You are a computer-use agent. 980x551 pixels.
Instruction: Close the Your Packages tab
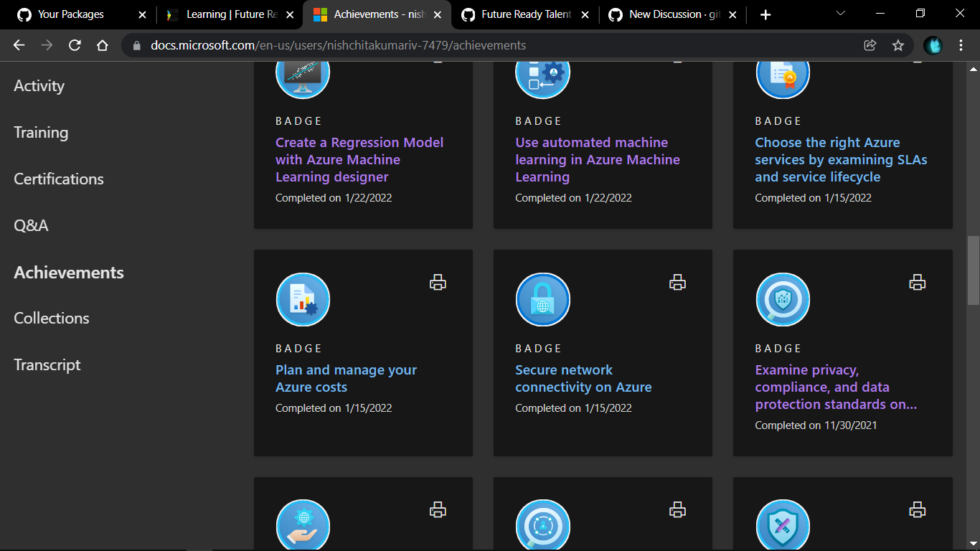click(142, 14)
